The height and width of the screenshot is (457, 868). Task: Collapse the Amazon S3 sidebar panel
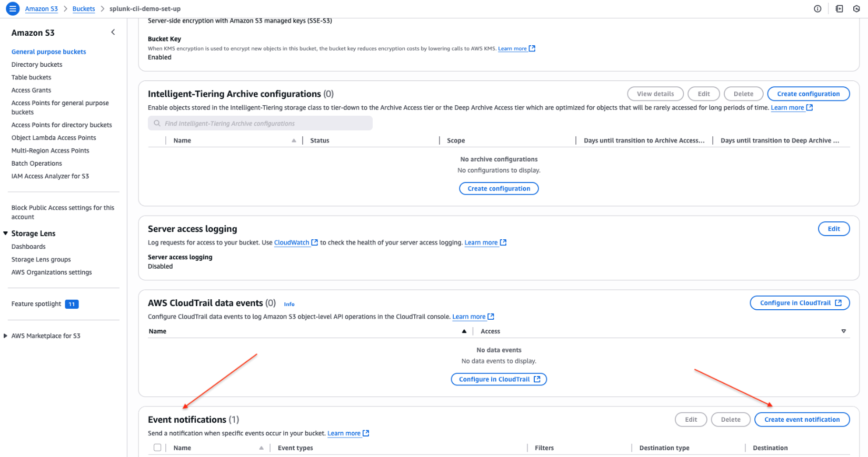point(113,33)
